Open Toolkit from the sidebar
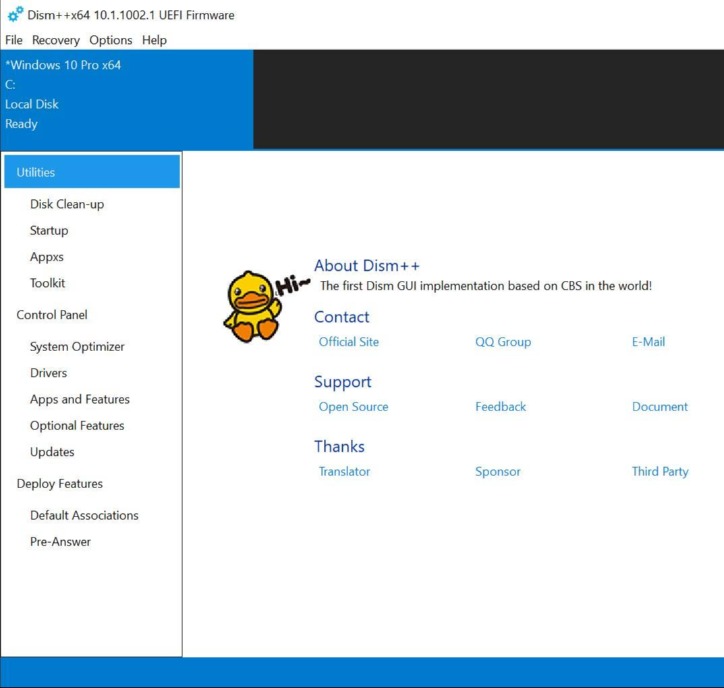Screen dimensions: 724x688 point(48,283)
